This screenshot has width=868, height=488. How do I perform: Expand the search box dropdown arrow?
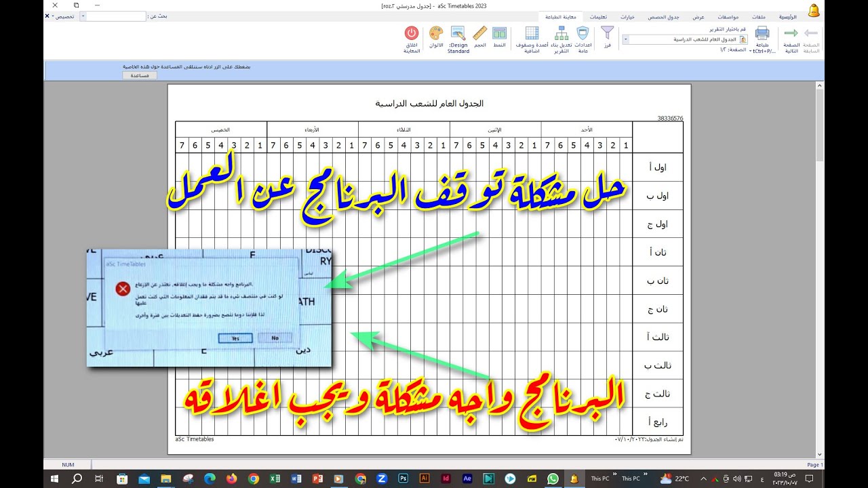(83, 16)
